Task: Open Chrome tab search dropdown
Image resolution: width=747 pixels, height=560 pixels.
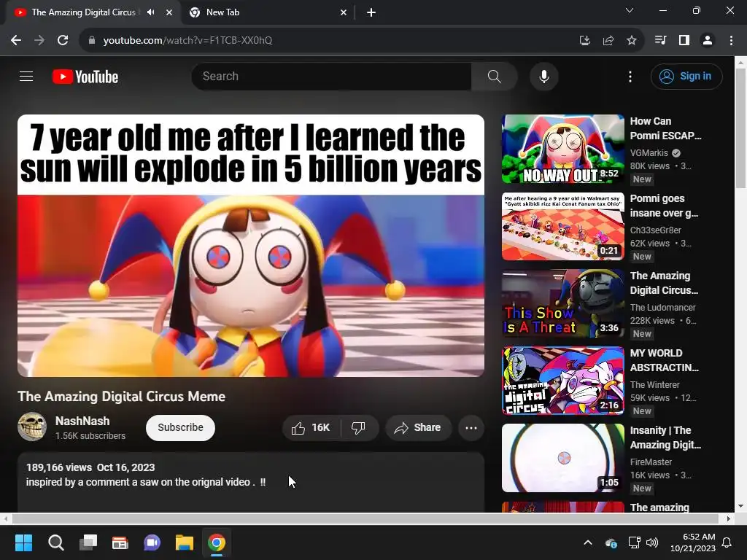Action: pos(630,10)
